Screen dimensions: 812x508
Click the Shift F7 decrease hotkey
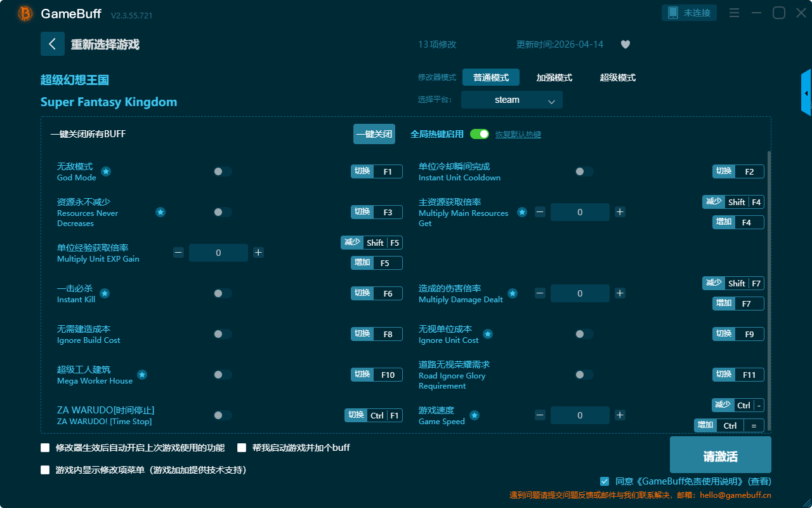pyautogui.click(x=733, y=283)
